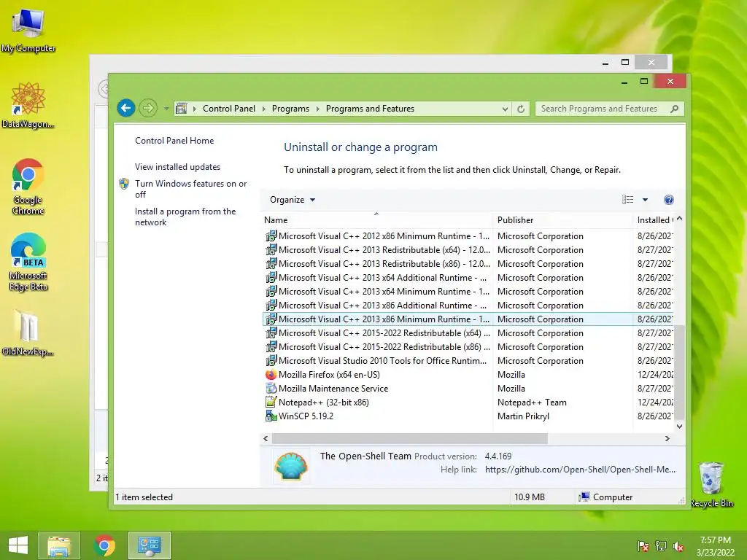Viewport: 747px width, 560px height.
Task: Click the WinSCP 5.19.2 icon
Action: (271, 416)
